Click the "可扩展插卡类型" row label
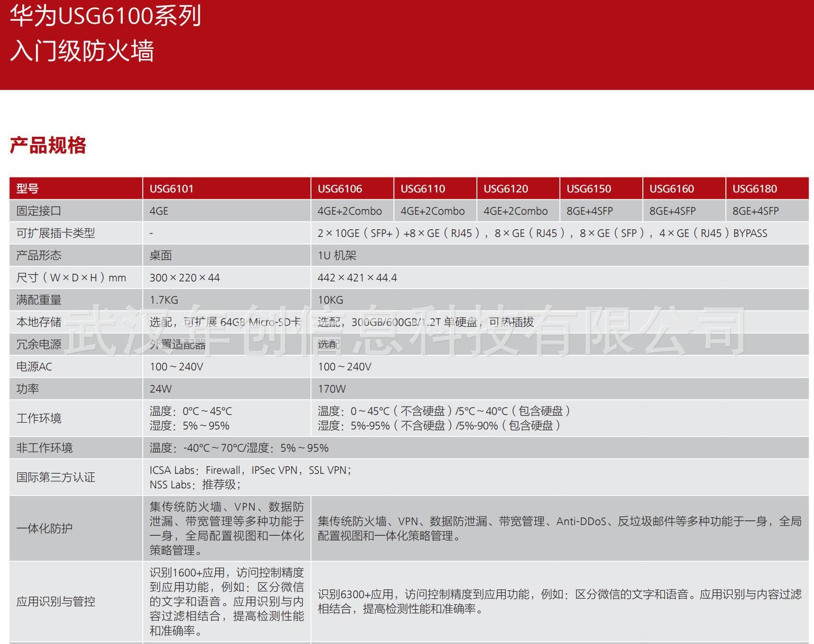The height and width of the screenshot is (644, 814). pyautogui.click(x=56, y=233)
